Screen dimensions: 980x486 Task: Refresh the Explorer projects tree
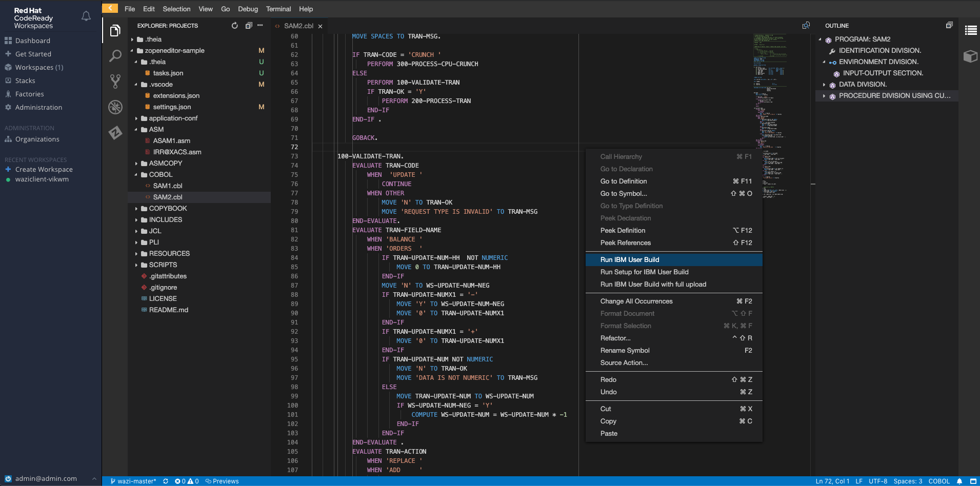click(234, 26)
